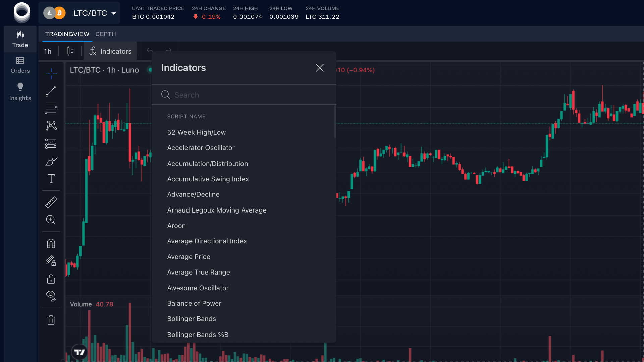Add the Accumulation/Distribution indicator
Image resolution: width=644 pixels, height=362 pixels.
(243, 164)
